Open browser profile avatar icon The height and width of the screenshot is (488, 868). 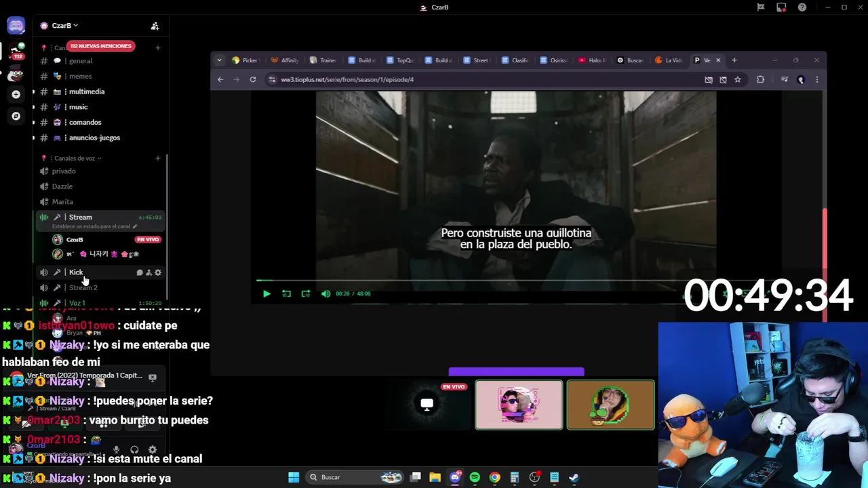click(x=801, y=79)
